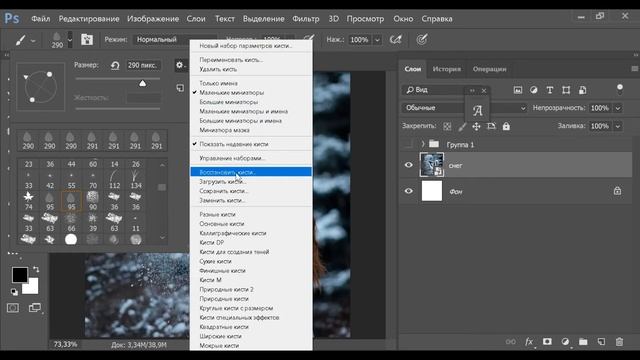Hide the 'снег' layer via eye icon
This screenshot has height=360, width=640.
(x=409, y=165)
